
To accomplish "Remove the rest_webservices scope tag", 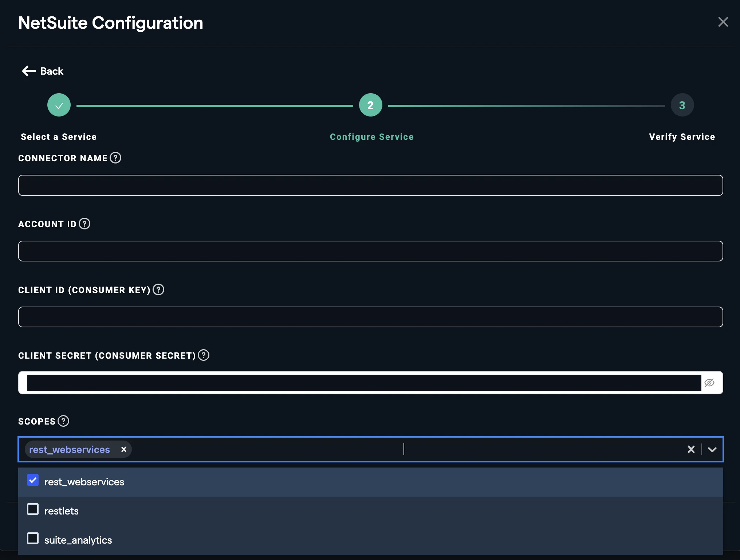I will pyautogui.click(x=124, y=449).
